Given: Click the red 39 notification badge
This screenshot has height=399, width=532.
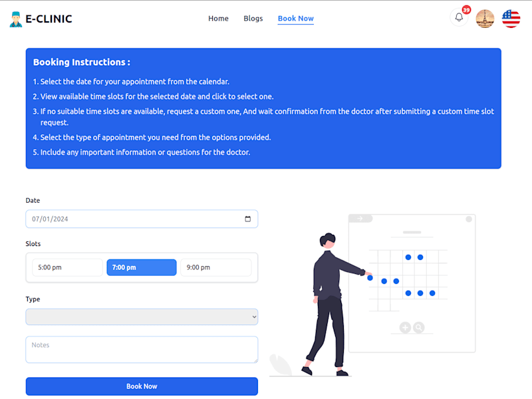Looking at the screenshot, I should [467, 10].
